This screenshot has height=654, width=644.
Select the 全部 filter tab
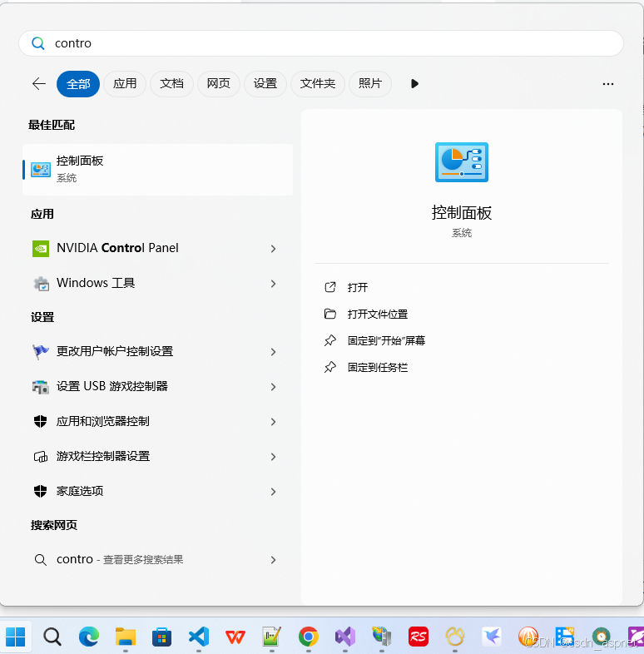78,84
